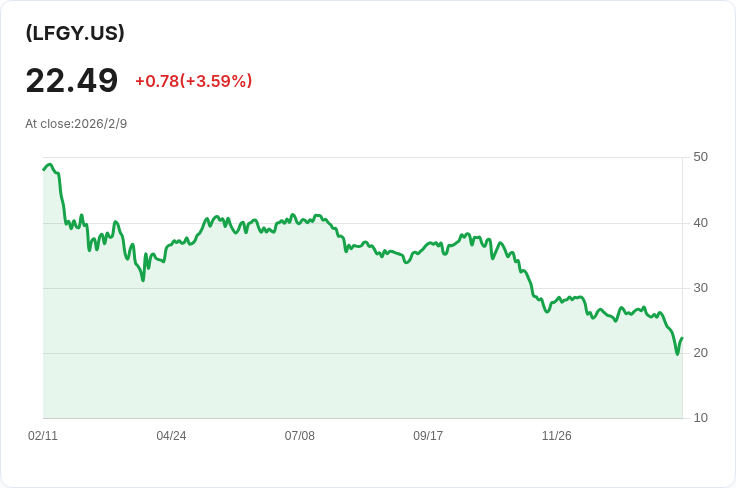Select the 09/17 date on the time axis
This screenshot has width=736, height=488.
coord(428,436)
